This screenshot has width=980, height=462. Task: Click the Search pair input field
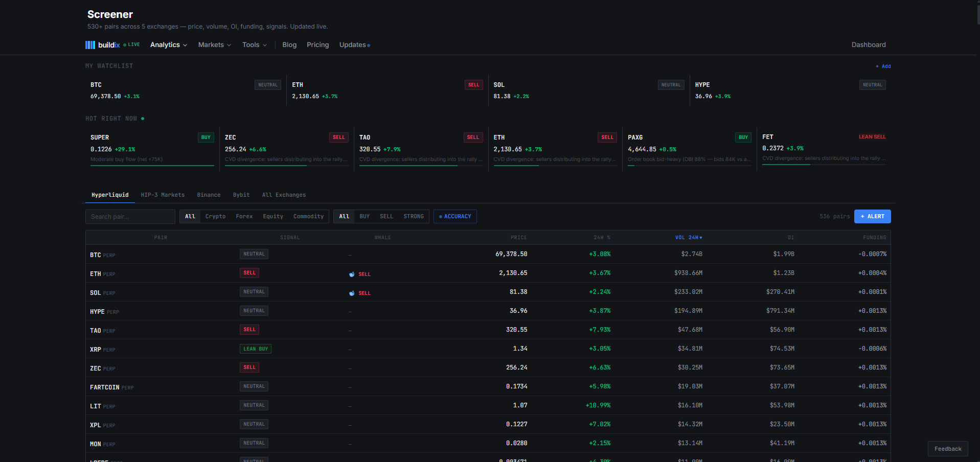[130, 217]
